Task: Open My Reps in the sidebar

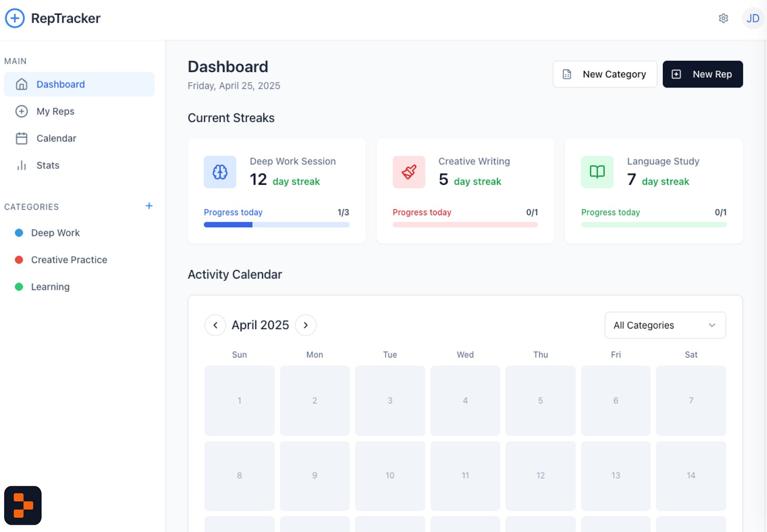Action: [79, 111]
